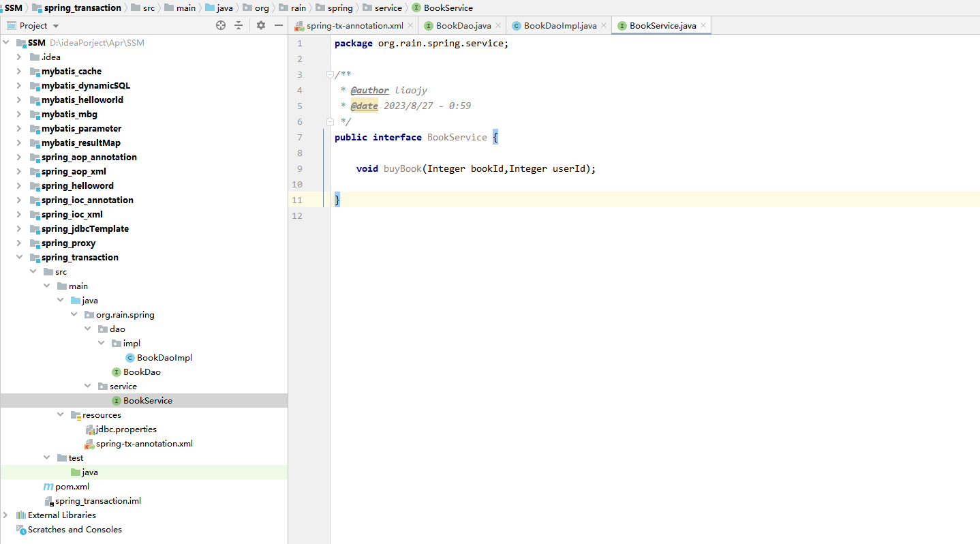Select spring_ioc_xml module

pos(72,215)
